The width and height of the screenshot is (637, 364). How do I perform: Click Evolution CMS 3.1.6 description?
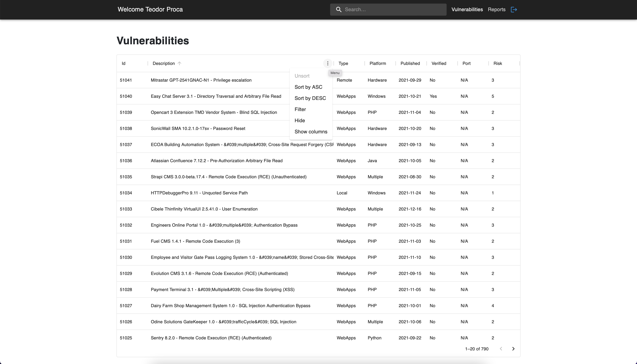219,274
